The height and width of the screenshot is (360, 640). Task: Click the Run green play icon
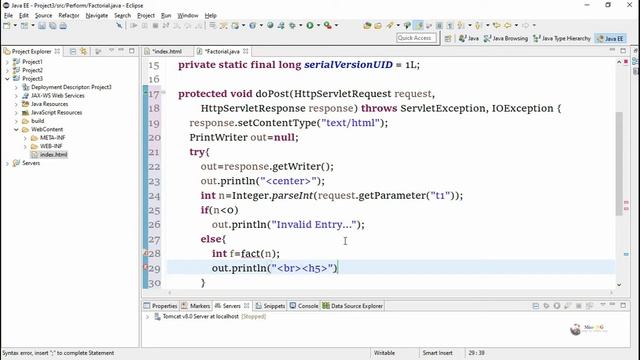[310, 25]
